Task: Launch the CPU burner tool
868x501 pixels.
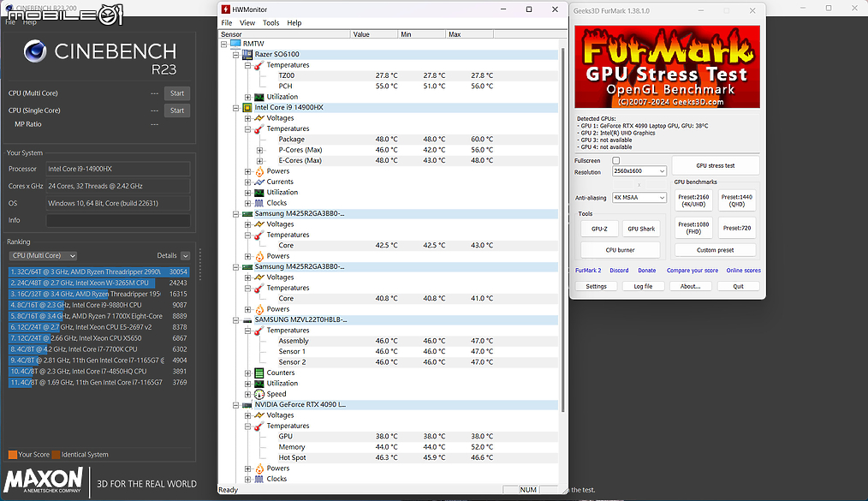Action: point(620,250)
